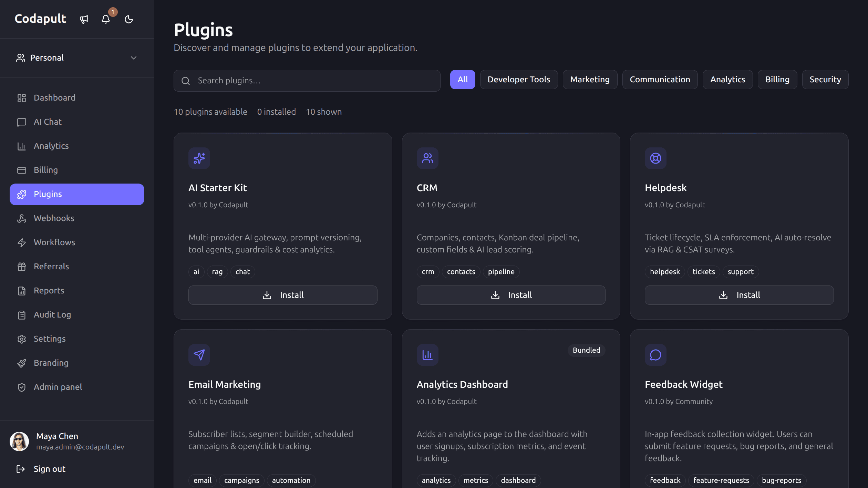Go to AI Chat page
Screen dimensions: 868x488
77,122
